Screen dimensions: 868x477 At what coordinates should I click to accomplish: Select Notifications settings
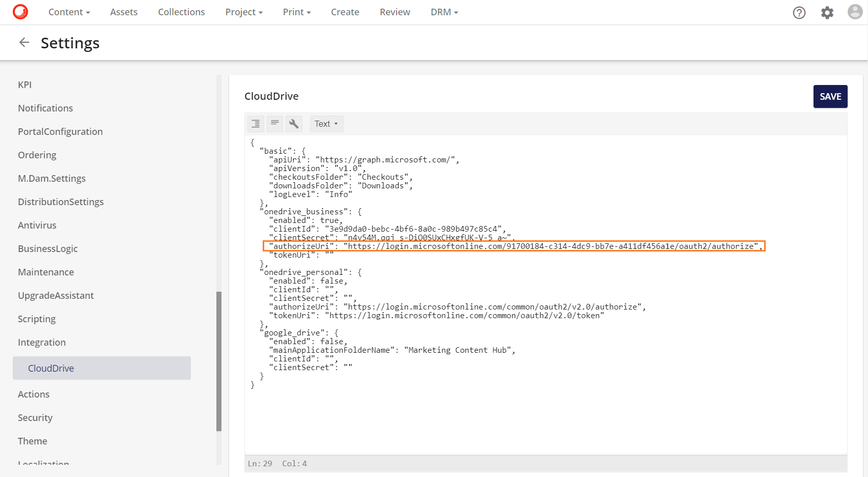click(45, 108)
